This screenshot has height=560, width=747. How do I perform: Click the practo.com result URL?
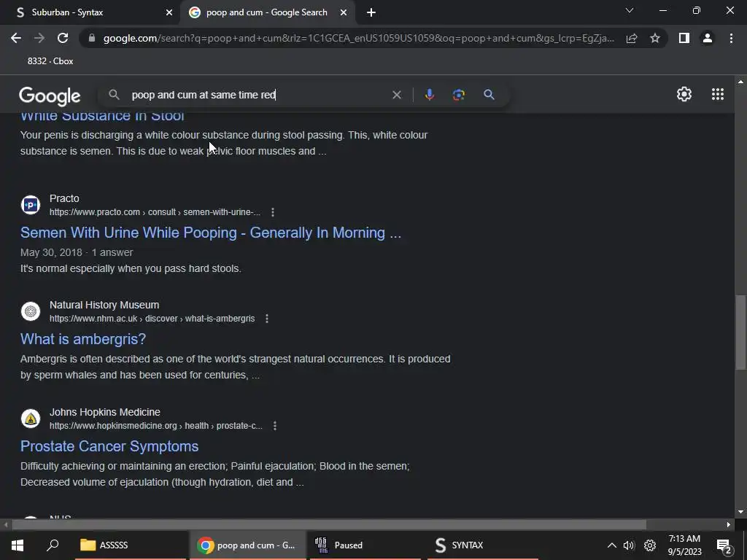[x=155, y=212]
